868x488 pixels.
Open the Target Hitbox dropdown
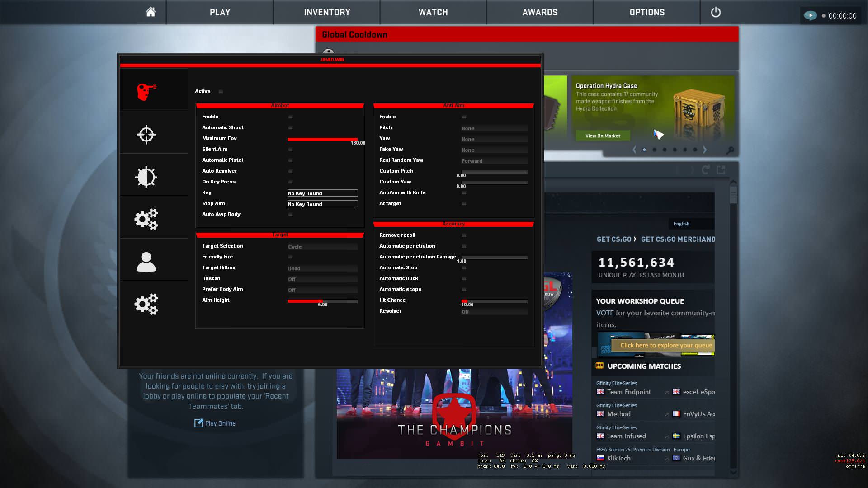tap(322, 268)
